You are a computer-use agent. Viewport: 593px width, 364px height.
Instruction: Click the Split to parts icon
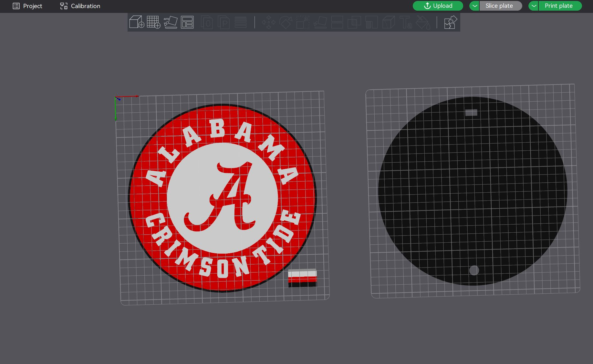[x=224, y=22]
